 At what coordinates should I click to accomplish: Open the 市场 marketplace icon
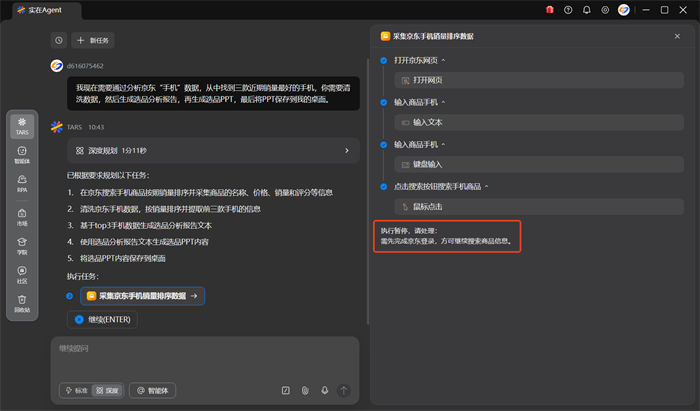click(x=21, y=216)
